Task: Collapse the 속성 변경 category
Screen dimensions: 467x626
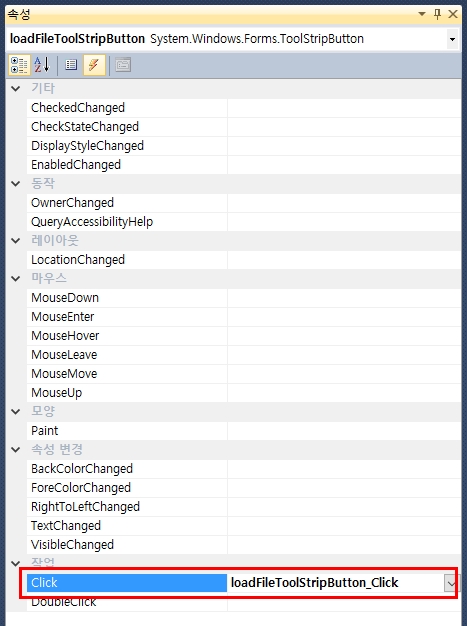Action: coord(16,450)
